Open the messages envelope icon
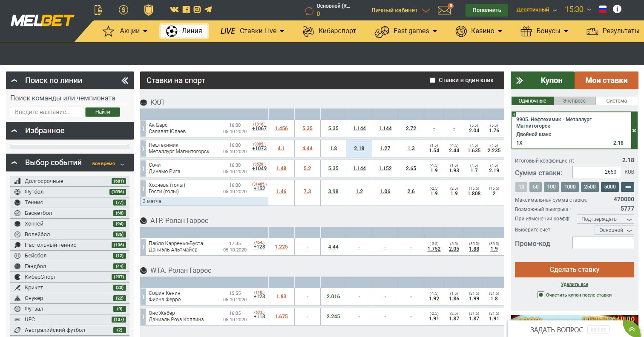Image resolution: width=644 pixels, height=337 pixels. pos(444,10)
